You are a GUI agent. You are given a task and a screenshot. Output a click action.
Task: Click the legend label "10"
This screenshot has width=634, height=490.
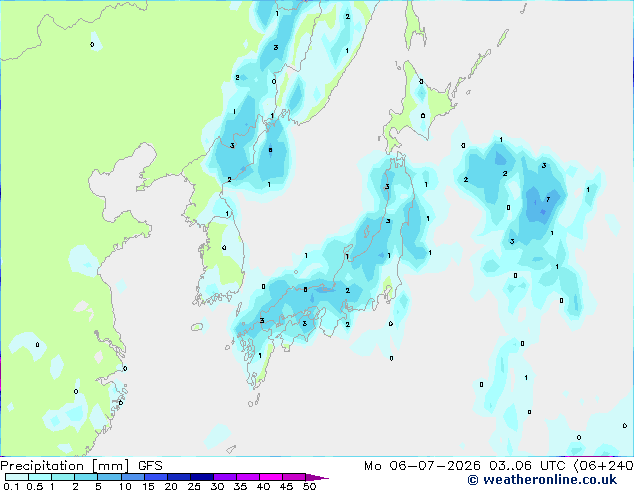pyautogui.click(x=125, y=486)
